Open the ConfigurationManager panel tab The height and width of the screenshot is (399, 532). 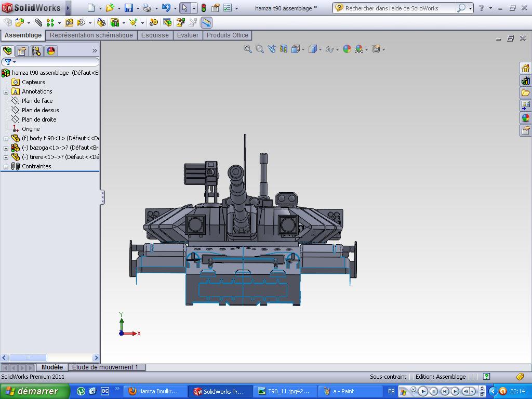tap(36, 51)
